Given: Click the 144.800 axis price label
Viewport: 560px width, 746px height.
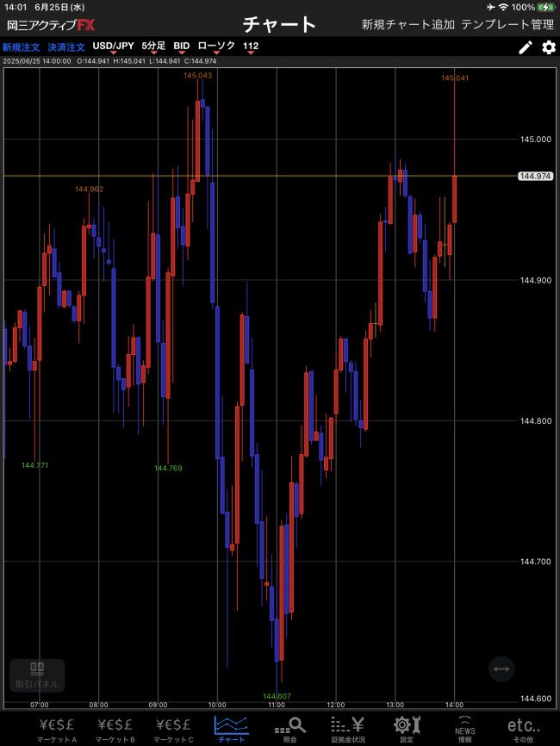Looking at the screenshot, I should coord(536,421).
